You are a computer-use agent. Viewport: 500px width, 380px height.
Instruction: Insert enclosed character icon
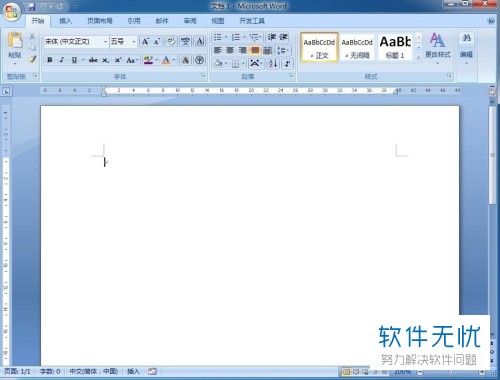(x=200, y=60)
